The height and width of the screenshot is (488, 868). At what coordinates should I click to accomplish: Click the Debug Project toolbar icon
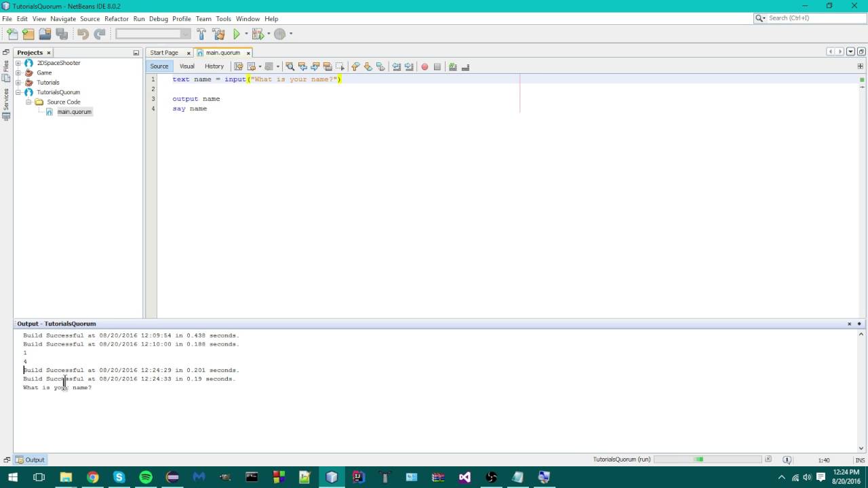tap(258, 34)
